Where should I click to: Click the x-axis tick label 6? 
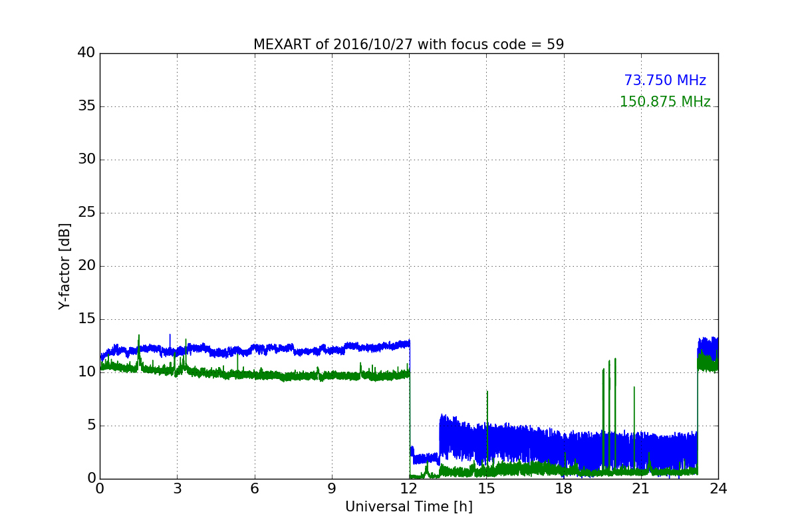(x=254, y=489)
